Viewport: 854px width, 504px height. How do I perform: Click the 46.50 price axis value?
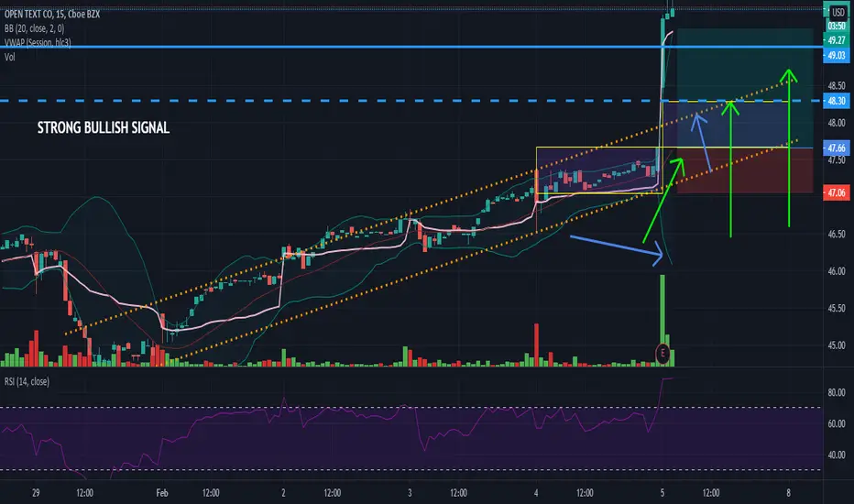837,234
